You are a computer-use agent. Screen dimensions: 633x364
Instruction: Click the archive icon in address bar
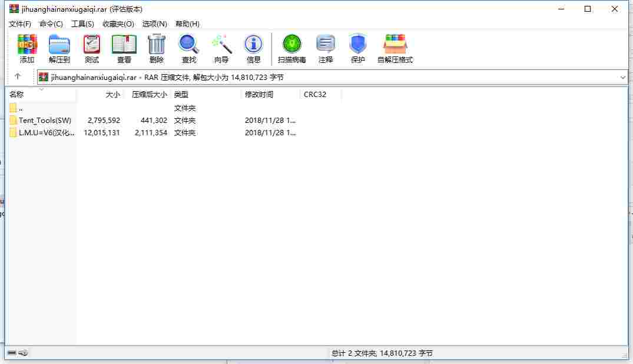coord(44,77)
